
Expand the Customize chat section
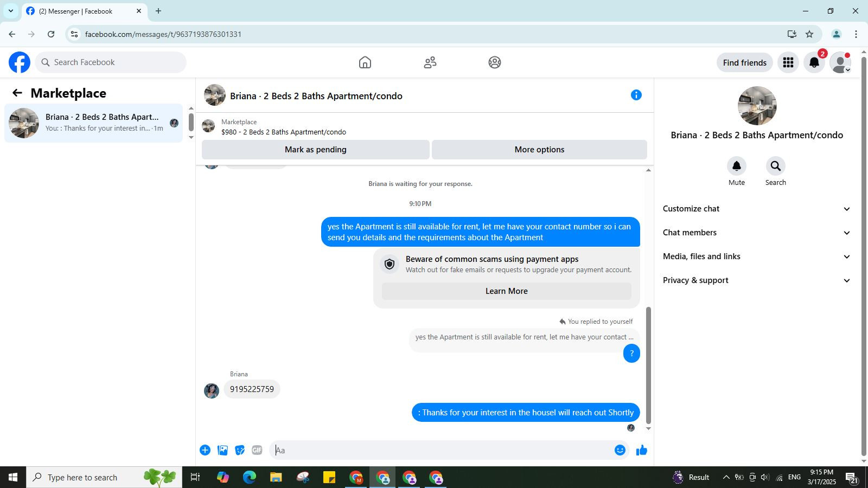pyautogui.click(x=757, y=209)
